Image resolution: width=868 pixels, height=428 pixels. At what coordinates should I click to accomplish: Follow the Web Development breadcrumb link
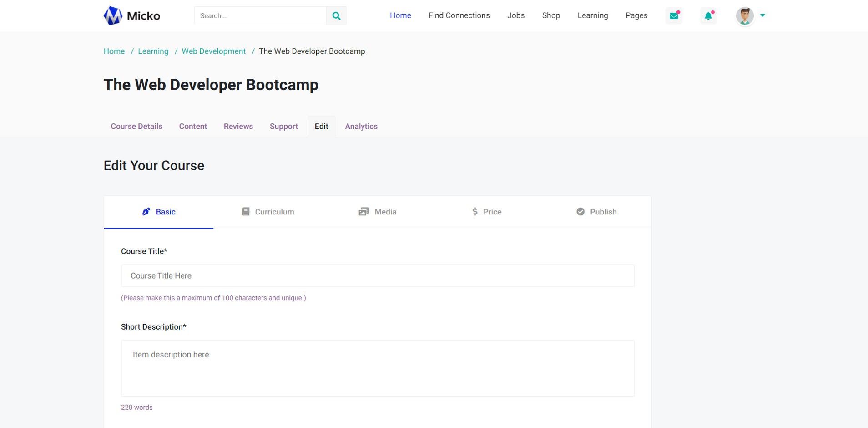(213, 51)
